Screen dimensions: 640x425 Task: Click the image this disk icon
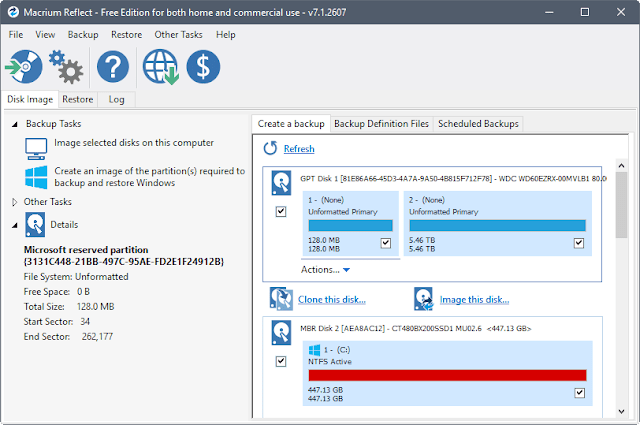pyautogui.click(x=424, y=299)
